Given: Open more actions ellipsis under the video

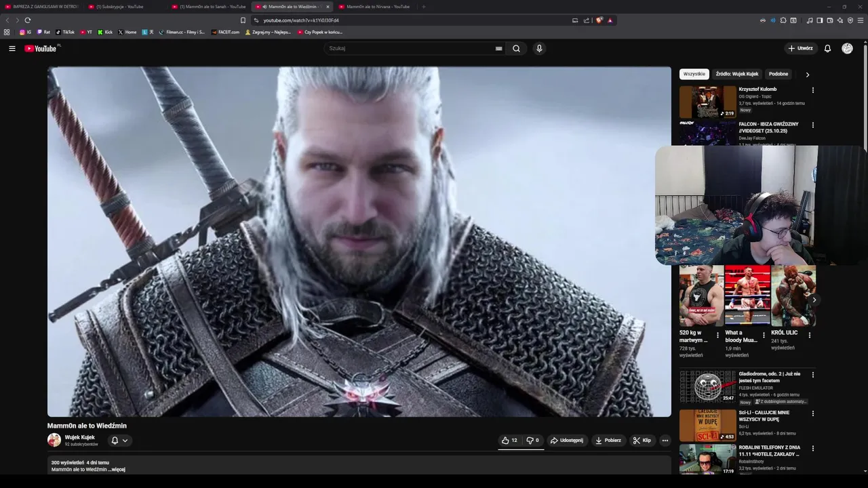Looking at the screenshot, I should coord(665,441).
